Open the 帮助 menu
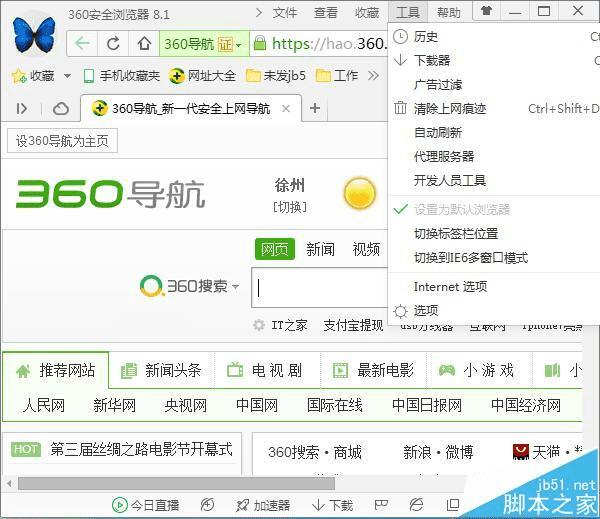This screenshot has height=519, width=600. [448, 13]
